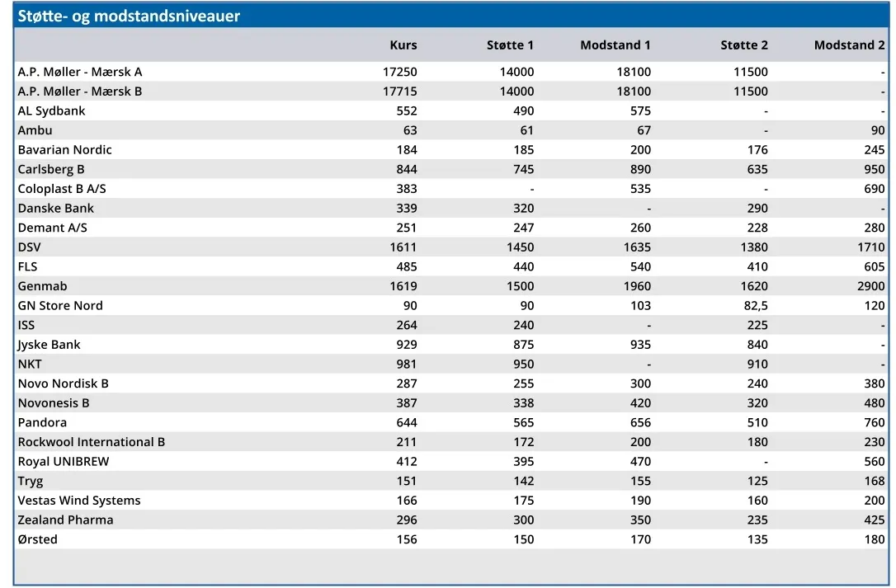The image size is (896, 588).
Task: Select Coloplast B A/S row label
Action: [x=62, y=189]
